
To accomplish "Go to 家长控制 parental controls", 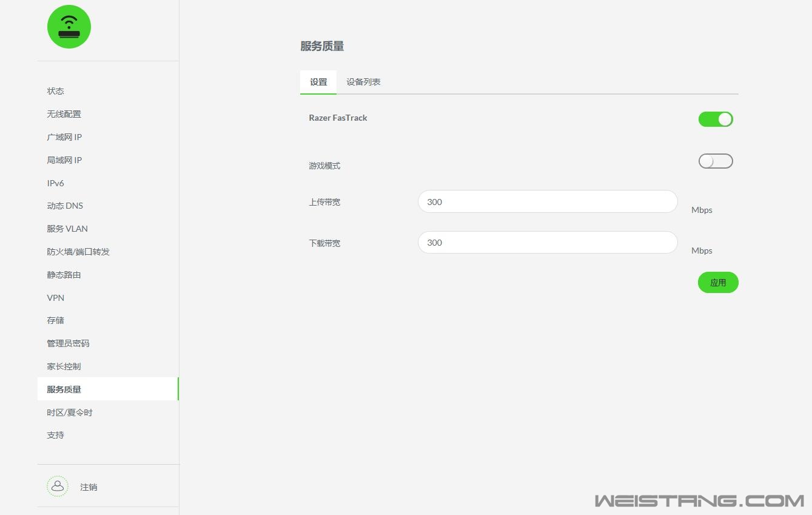I will (64, 366).
